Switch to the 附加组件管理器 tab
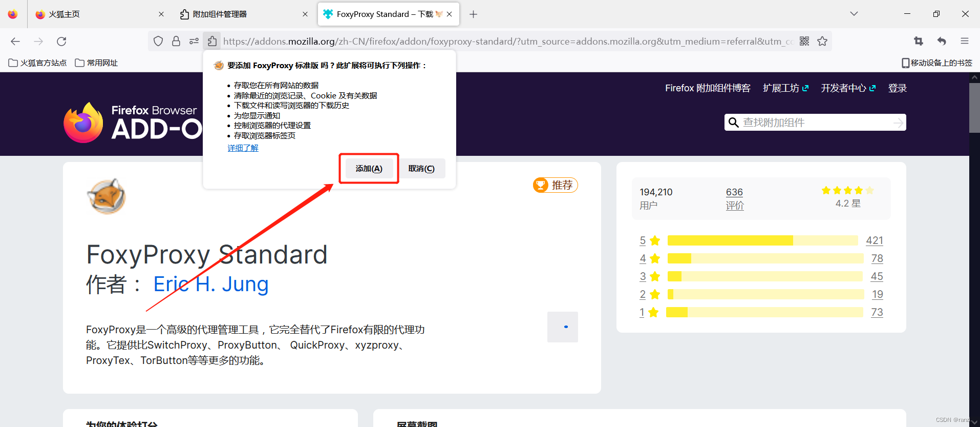This screenshot has height=427, width=980. [x=244, y=14]
